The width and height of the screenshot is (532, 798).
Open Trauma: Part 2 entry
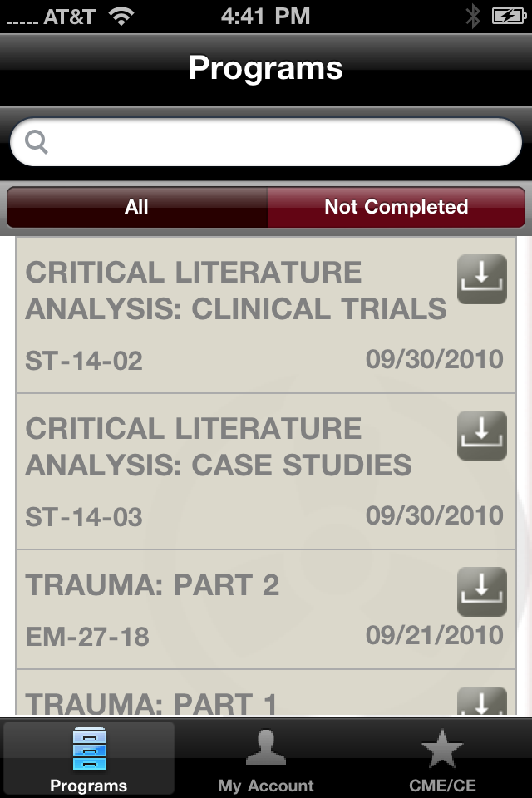point(152,586)
